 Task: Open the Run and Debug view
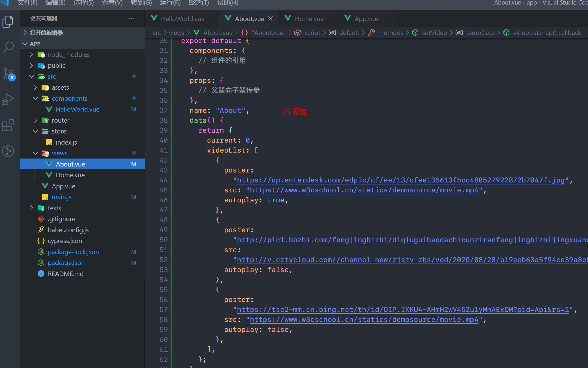8,100
